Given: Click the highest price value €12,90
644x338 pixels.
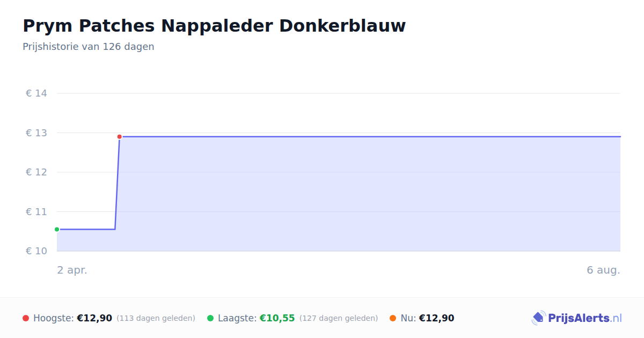Looking at the screenshot, I should 94,318.
